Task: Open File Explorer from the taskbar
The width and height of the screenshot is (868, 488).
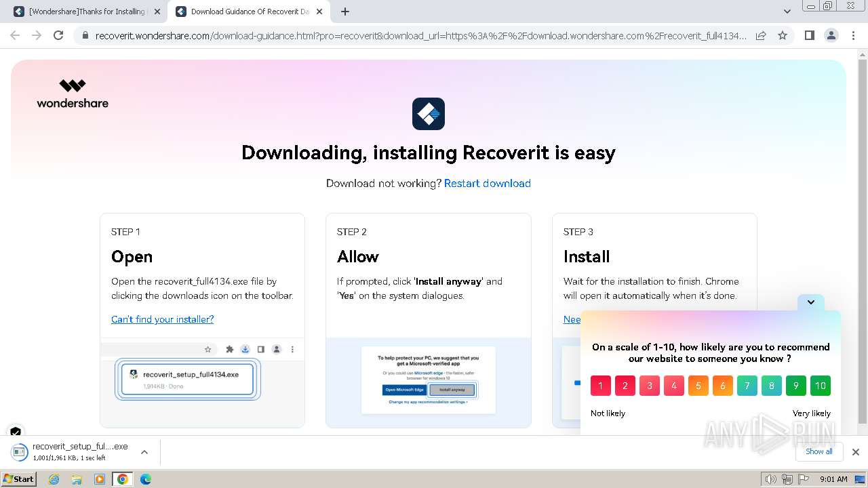Action: [77, 479]
